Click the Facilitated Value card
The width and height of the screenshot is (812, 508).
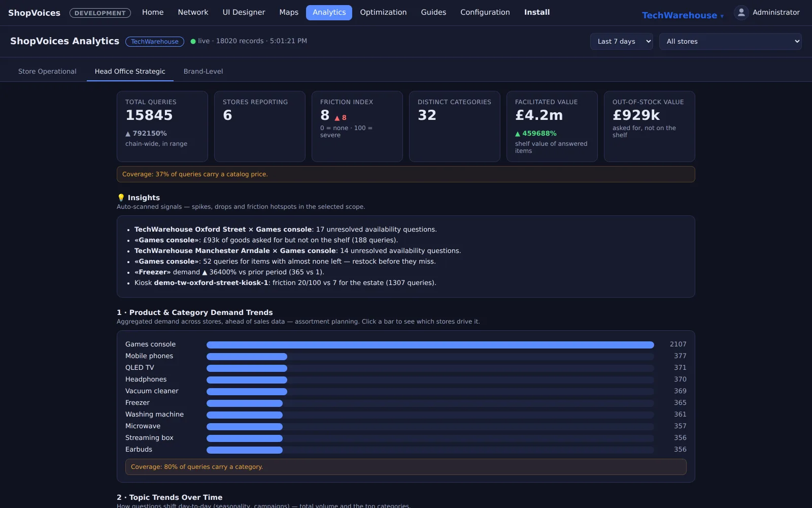[552, 126]
